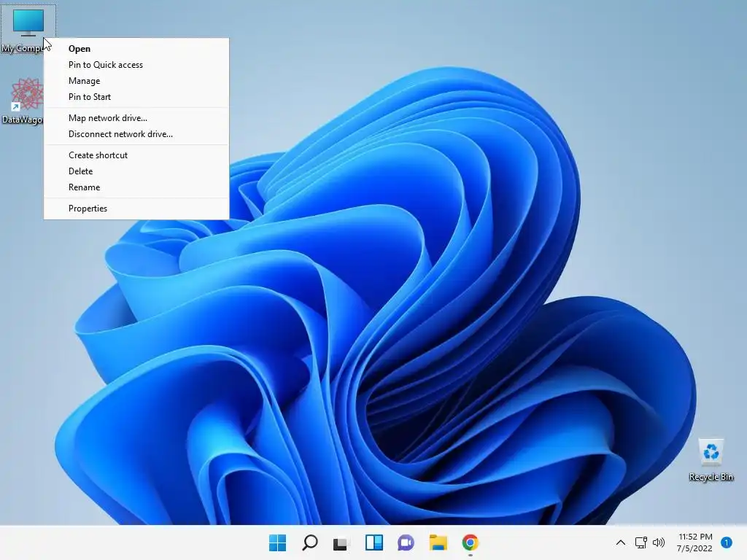The image size is (747, 560).
Task: Choose Open in the context menu
Action: point(136,49)
